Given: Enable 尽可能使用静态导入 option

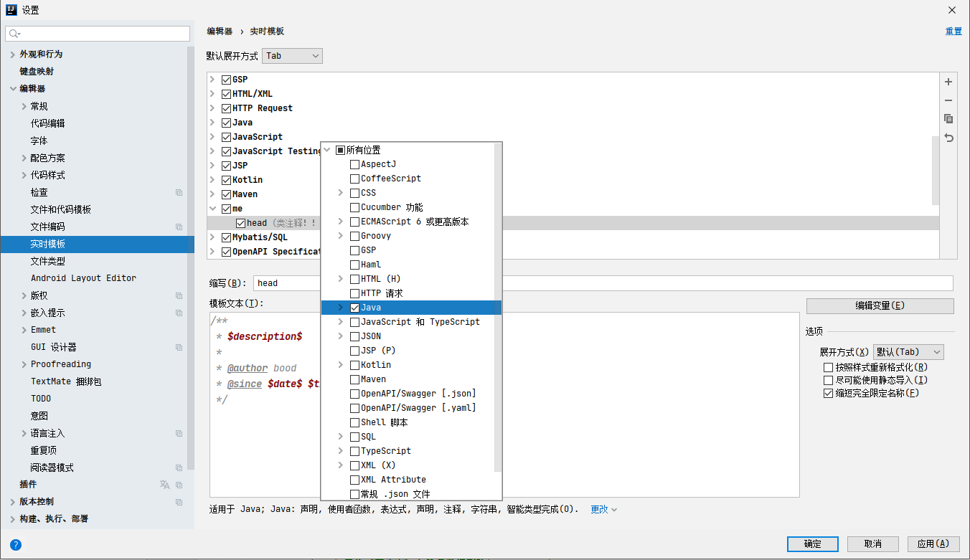Looking at the screenshot, I should (x=829, y=380).
